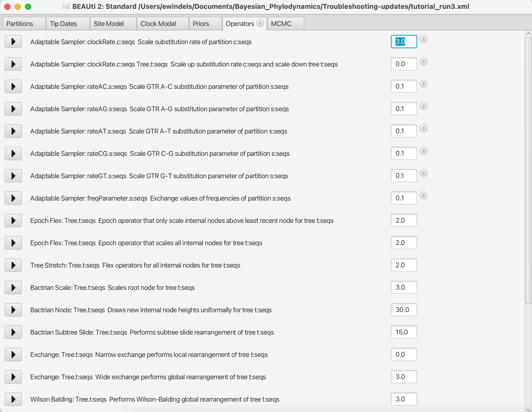Expand the Tree Stretch operator row
Viewport: 532px width, 412px height.
coord(13,265)
